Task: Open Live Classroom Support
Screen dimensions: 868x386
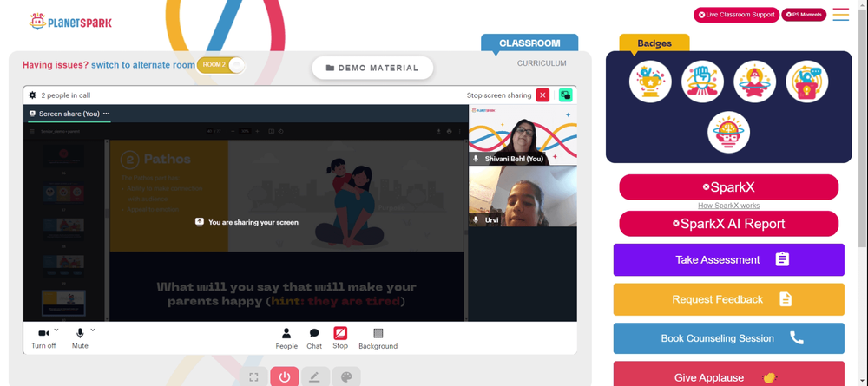Action: [x=736, y=15]
